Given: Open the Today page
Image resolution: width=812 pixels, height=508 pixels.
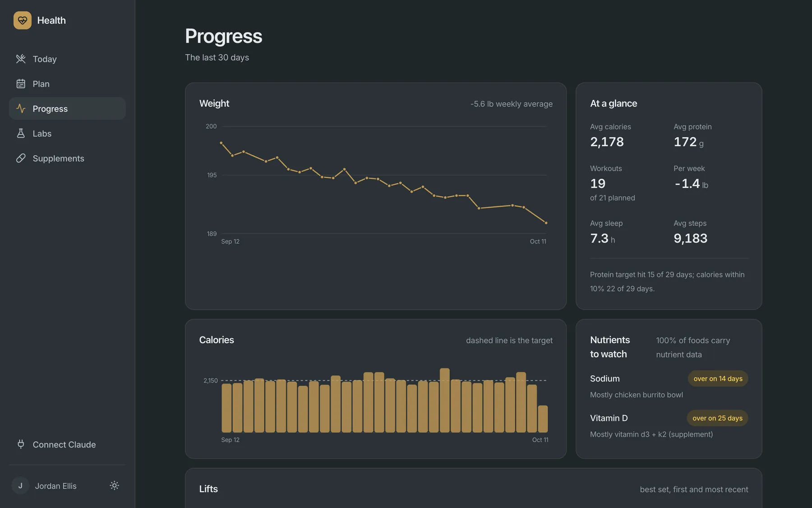Looking at the screenshot, I should point(67,59).
